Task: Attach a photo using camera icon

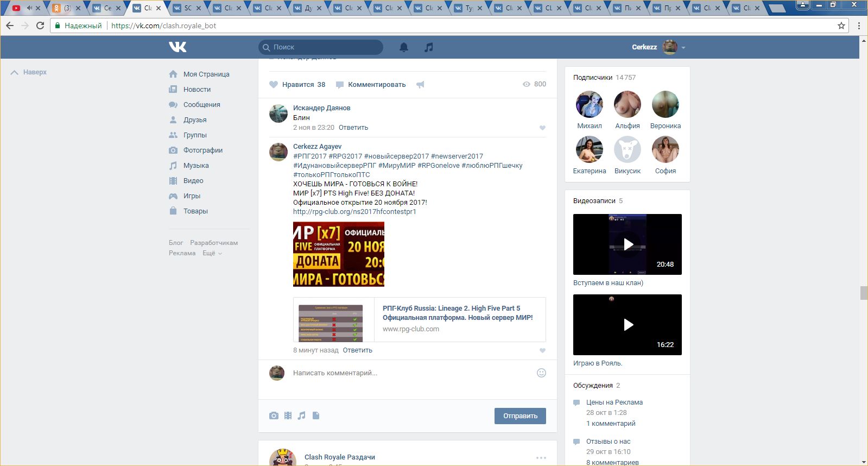Action: tap(274, 415)
